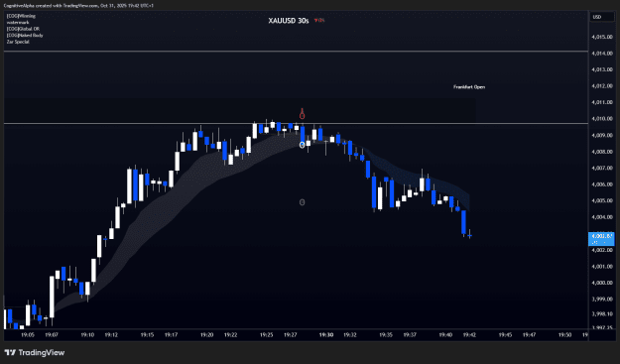Click the 4,007.00 price axis label
The width and height of the screenshot is (620, 364).
(x=602, y=168)
